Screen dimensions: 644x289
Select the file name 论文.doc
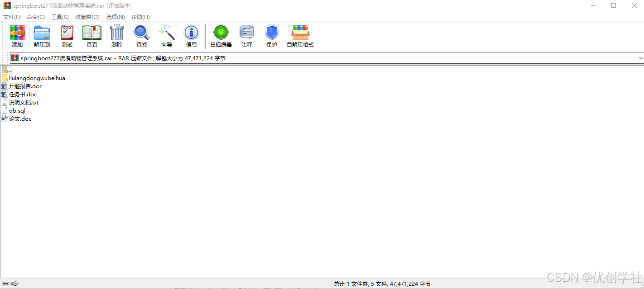click(20, 118)
